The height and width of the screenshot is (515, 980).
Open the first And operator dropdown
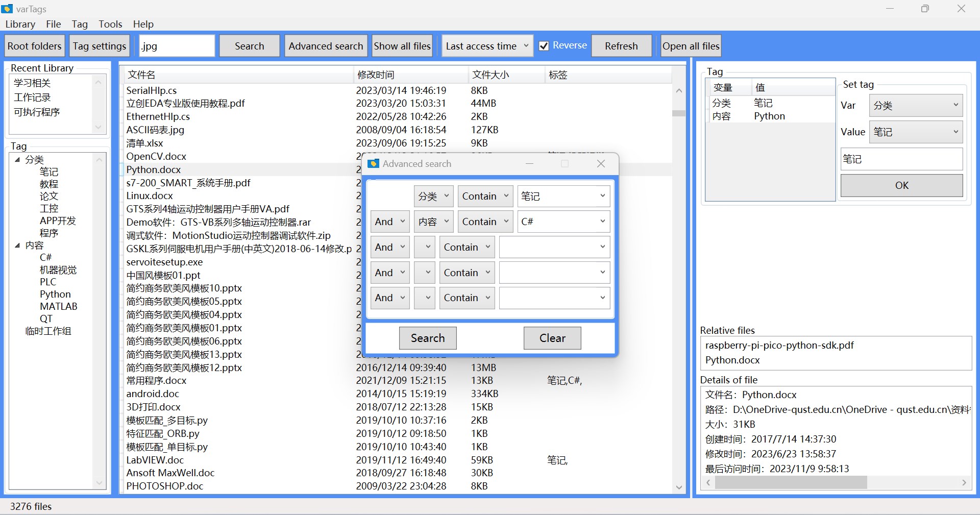(389, 222)
